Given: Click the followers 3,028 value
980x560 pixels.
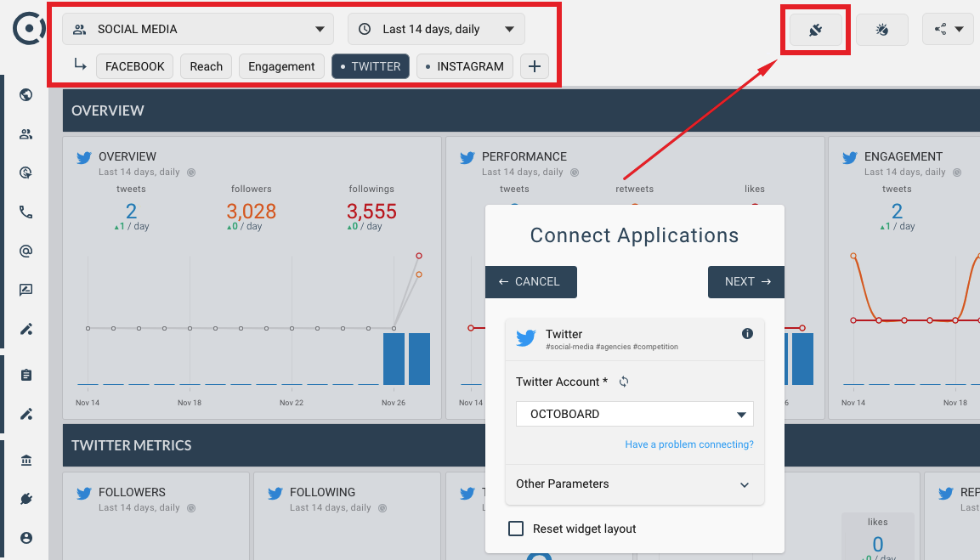Looking at the screenshot, I should (252, 212).
